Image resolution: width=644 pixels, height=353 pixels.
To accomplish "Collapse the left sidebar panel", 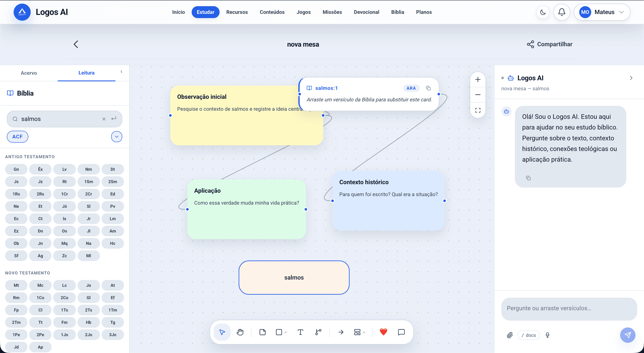I will point(122,72).
